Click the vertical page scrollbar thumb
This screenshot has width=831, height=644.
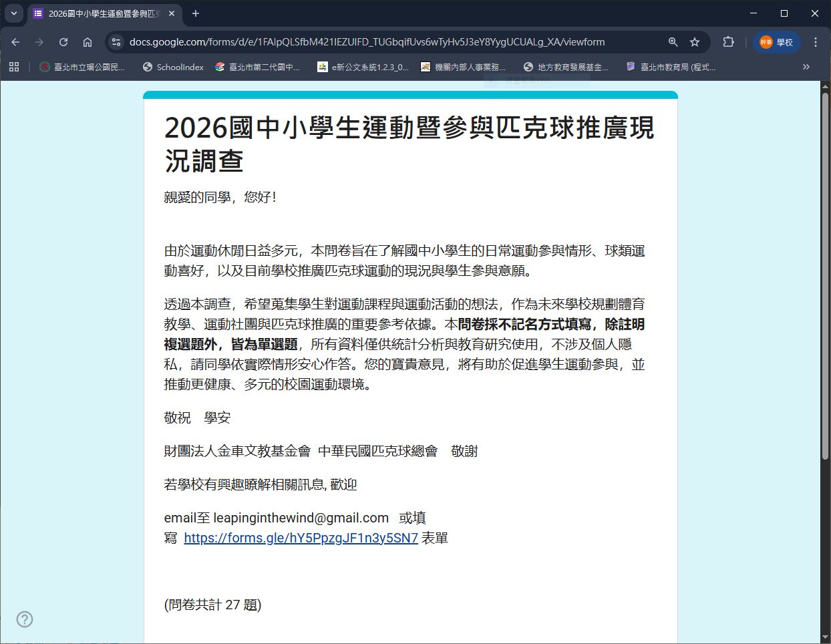point(825,276)
